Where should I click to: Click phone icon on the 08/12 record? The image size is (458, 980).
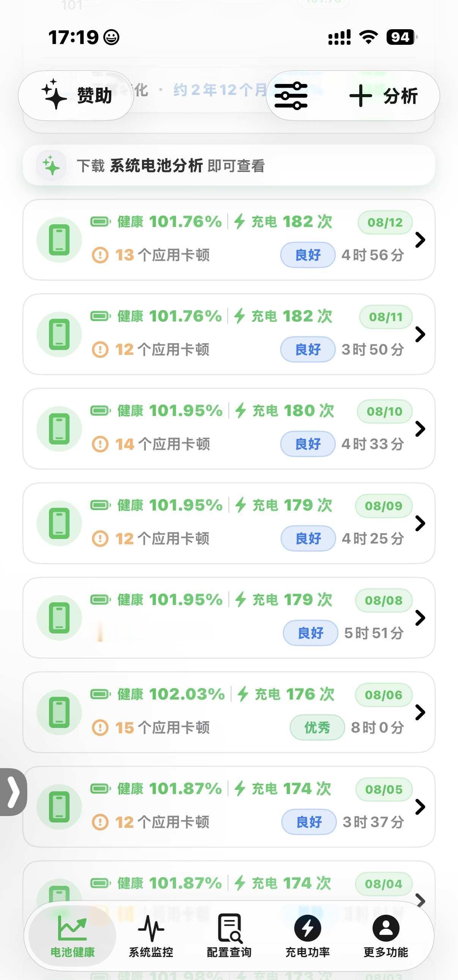[59, 239]
